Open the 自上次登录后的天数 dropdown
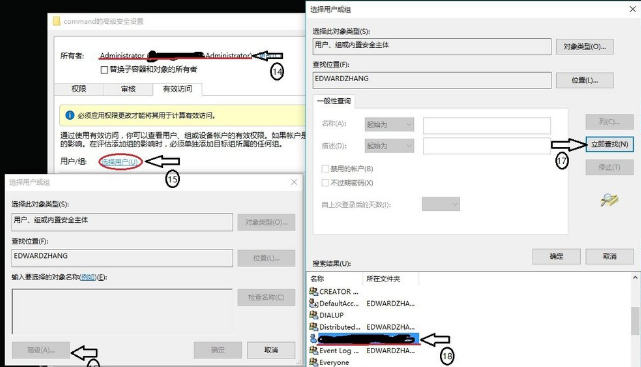641x367 pixels. point(441,204)
